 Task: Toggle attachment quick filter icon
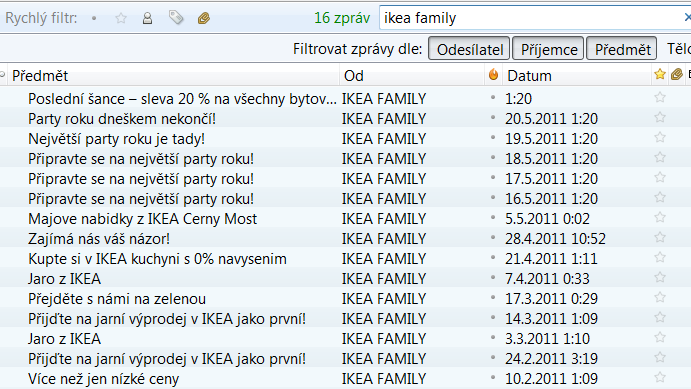pyautogui.click(x=204, y=18)
